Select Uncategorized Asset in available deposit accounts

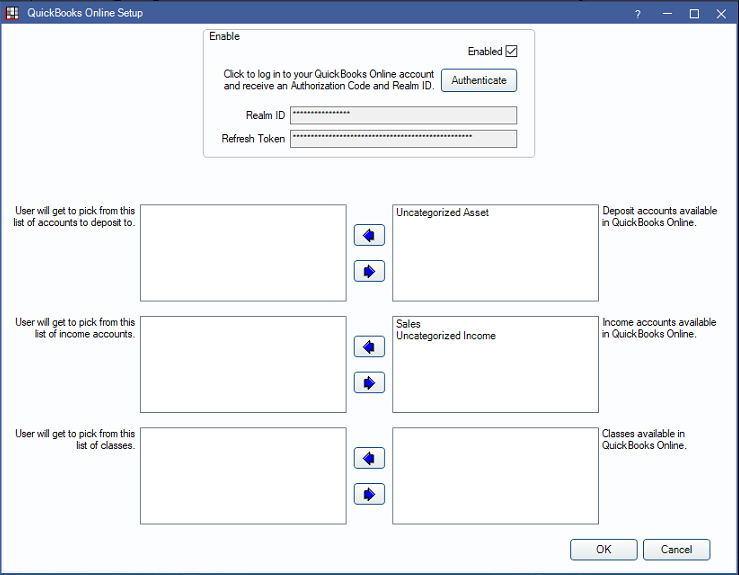pyautogui.click(x=442, y=213)
